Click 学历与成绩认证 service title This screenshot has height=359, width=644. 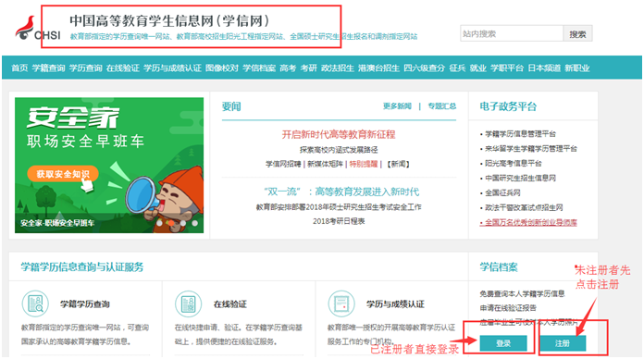[x=395, y=304]
